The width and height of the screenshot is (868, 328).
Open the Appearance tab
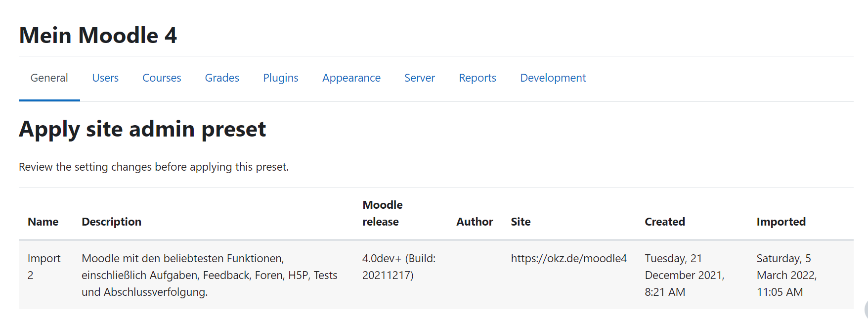pyautogui.click(x=351, y=78)
